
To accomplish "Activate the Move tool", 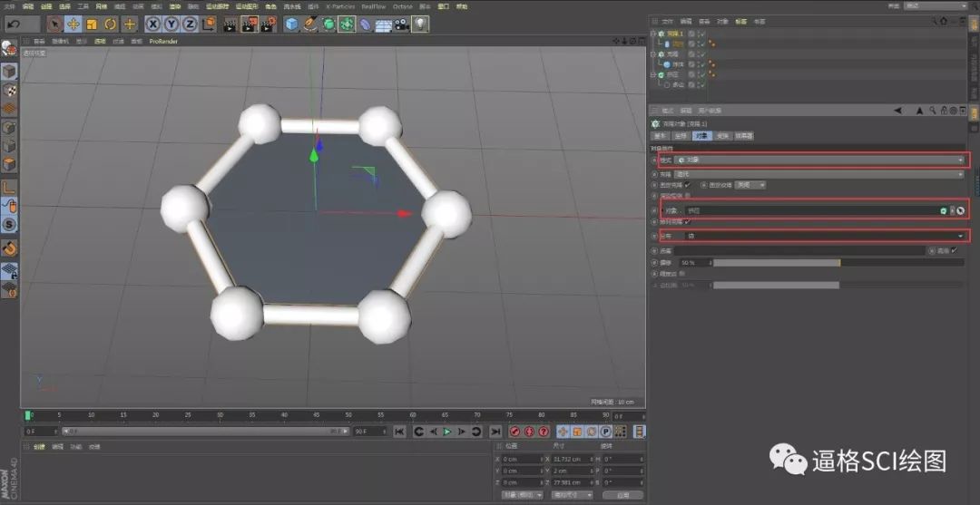I will click(73, 24).
